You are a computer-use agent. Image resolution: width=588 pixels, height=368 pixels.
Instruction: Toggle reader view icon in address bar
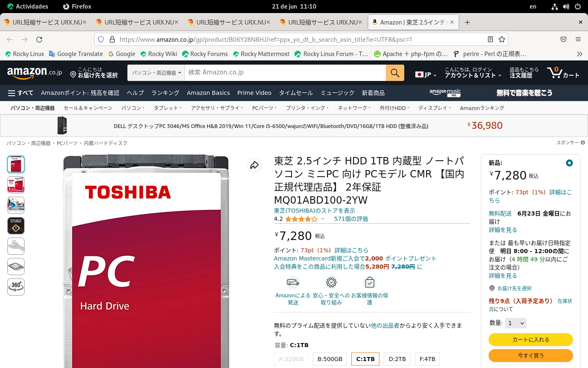tap(490, 40)
